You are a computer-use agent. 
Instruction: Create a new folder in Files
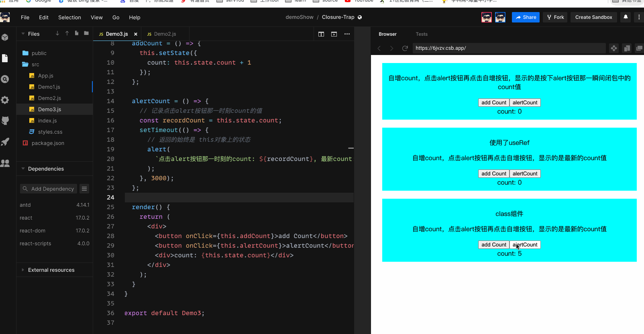[86, 33]
